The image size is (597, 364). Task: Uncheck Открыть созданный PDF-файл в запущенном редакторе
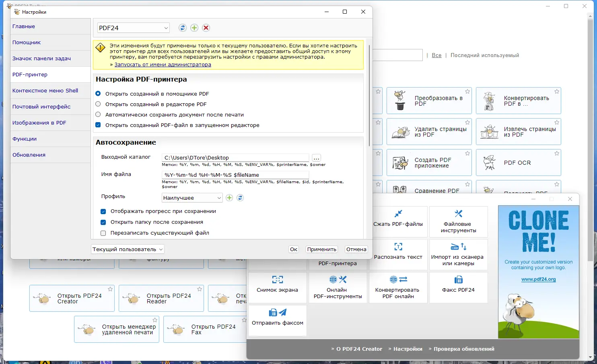point(98,125)
